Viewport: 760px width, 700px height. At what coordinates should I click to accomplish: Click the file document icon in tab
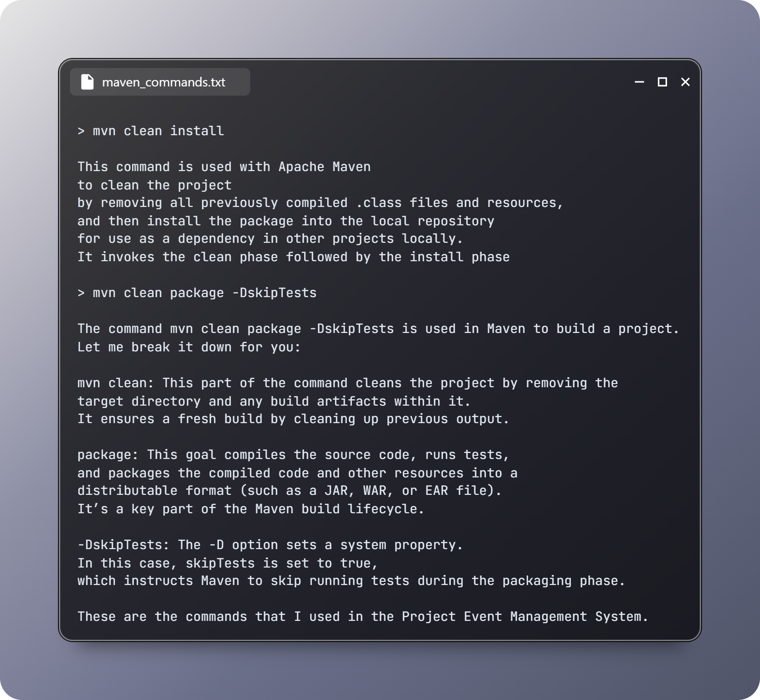click(x=87, y=82)
